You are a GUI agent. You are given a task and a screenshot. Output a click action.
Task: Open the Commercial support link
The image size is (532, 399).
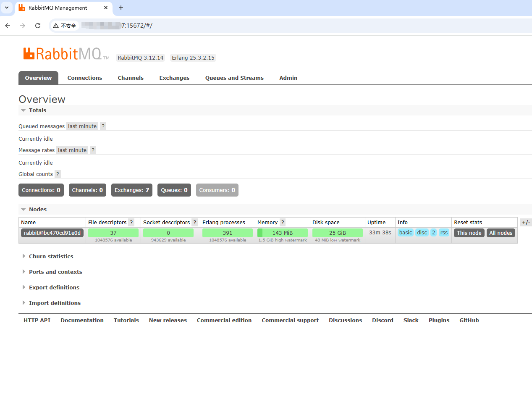tap(290, 320)
